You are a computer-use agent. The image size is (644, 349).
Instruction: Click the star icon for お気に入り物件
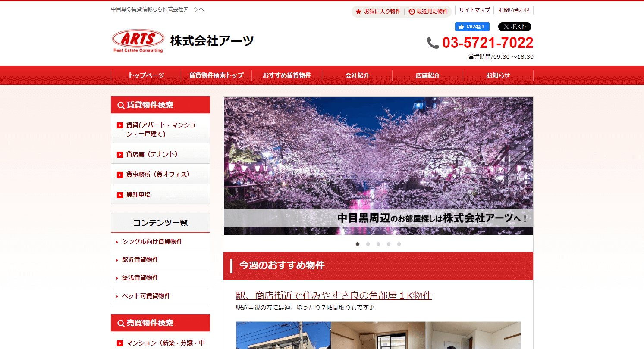[x=358, y=12]
